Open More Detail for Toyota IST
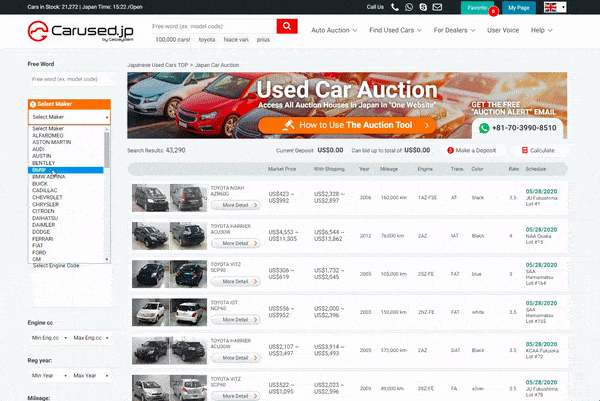600x401 pixels. click(x=236, y=319)
